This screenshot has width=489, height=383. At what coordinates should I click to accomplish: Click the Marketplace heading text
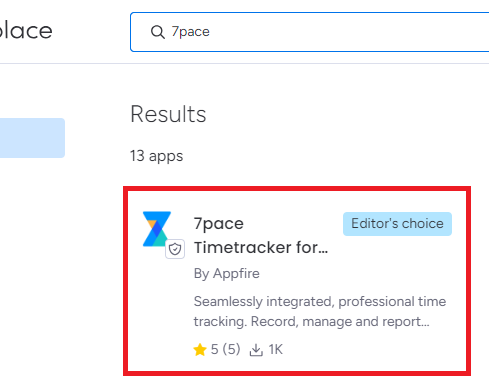[26, 31]
